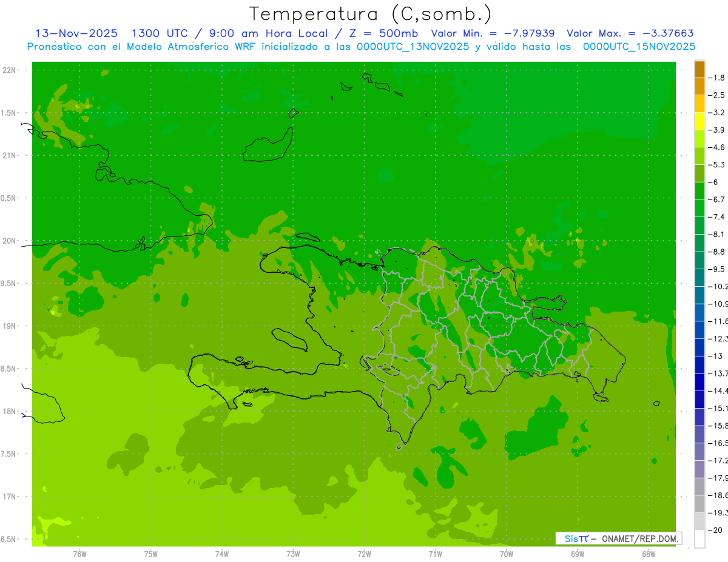Click the '74W' longitude label

point(222,554)
